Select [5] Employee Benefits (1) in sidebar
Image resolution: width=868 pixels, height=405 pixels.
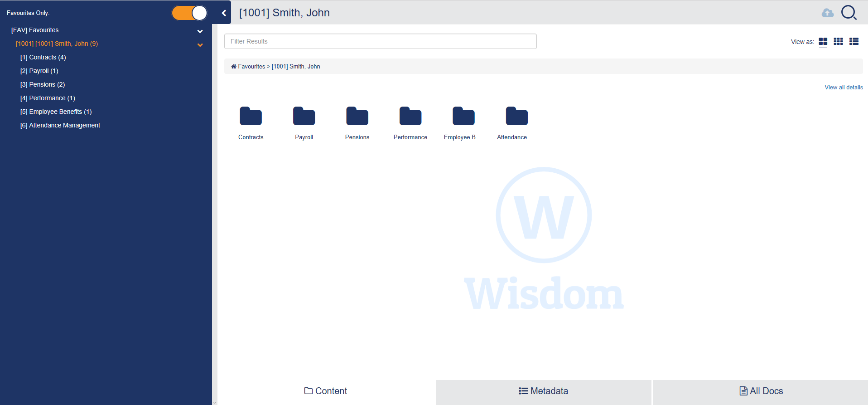(x=56, y=112)
